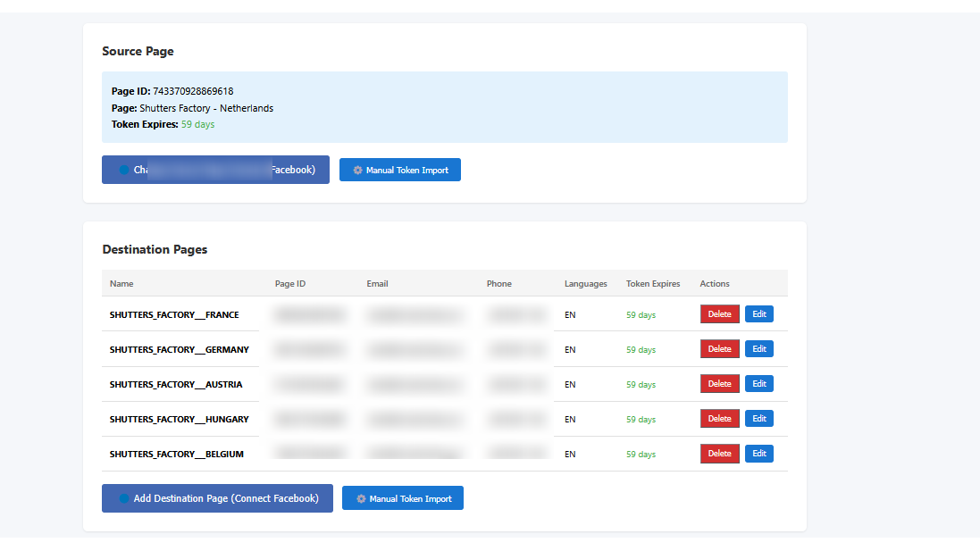
Task: Click the Languages column header
Action: pyautogui.click(x=586, y=284)
